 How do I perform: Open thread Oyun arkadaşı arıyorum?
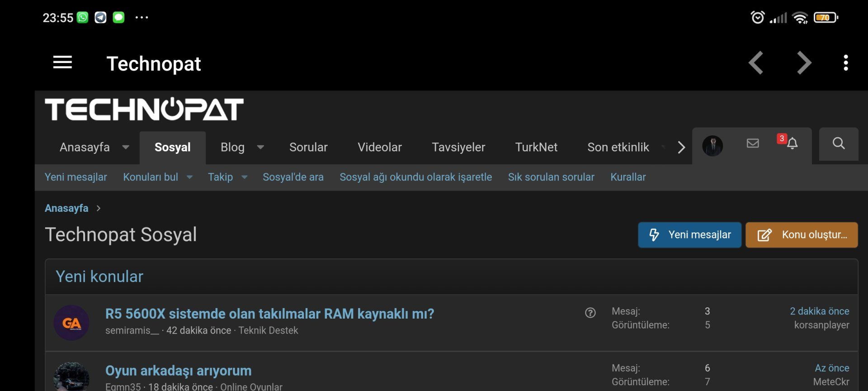coord(179,371)
